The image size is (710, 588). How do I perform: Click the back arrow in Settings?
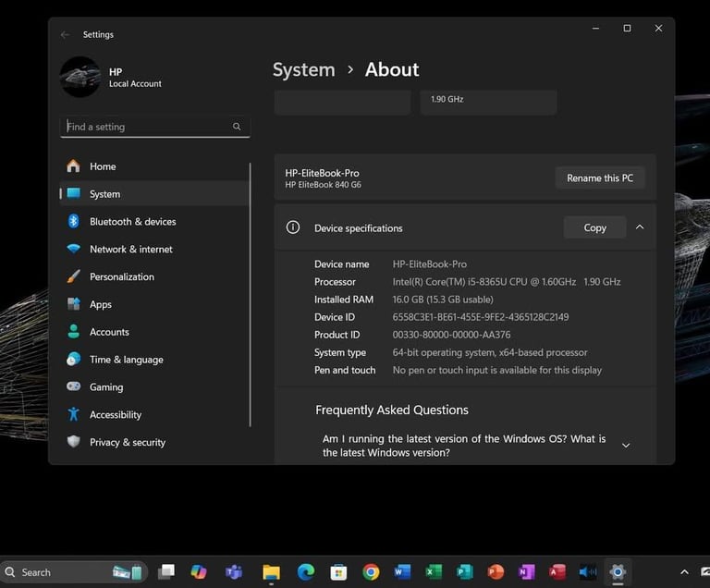66,35
